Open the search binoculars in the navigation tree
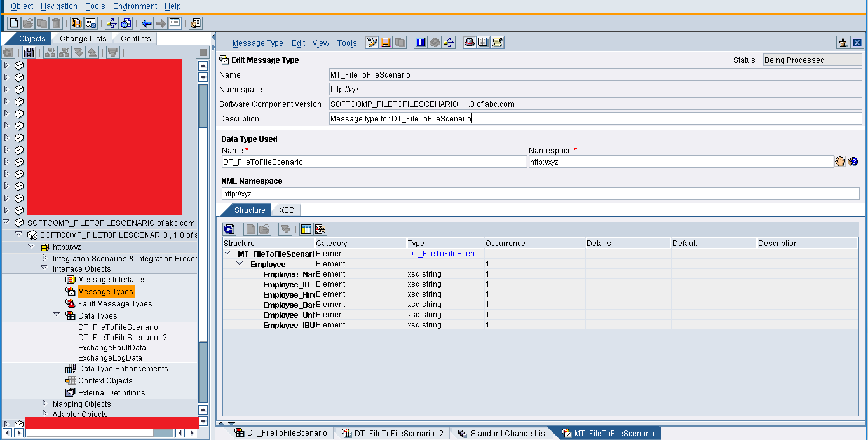This screenshot has width=868, height=440. coord(29,52)
